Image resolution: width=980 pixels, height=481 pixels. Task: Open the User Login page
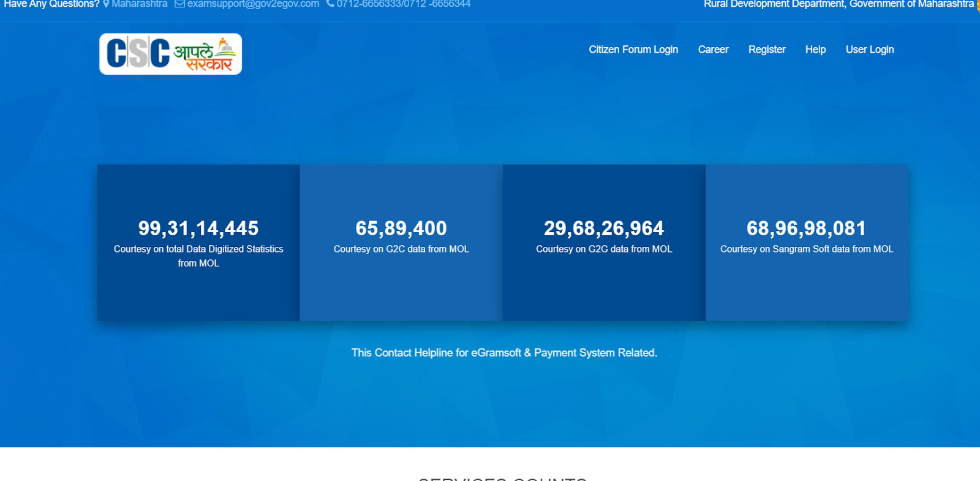870,50
